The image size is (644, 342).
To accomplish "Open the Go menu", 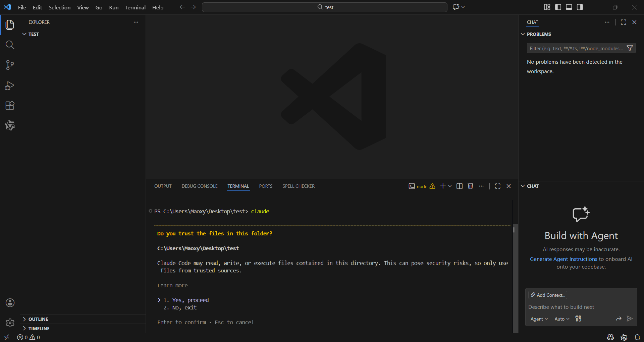I will 99,7.
